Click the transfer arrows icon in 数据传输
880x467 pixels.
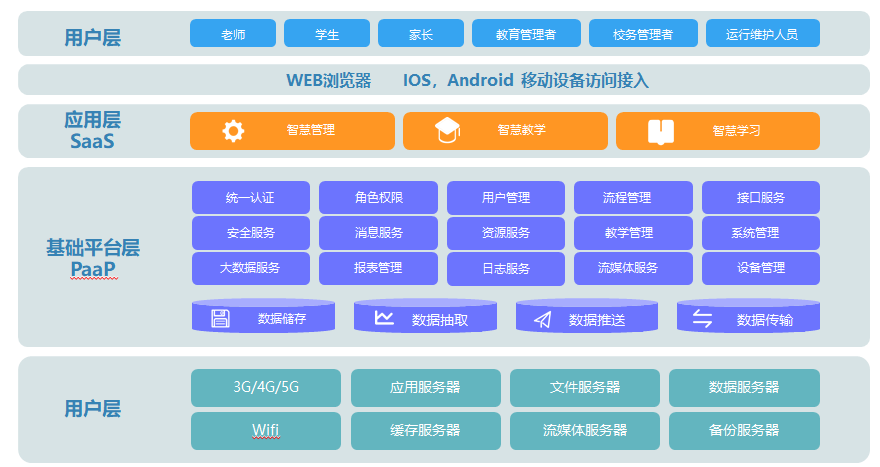click(x=702, y=320)
